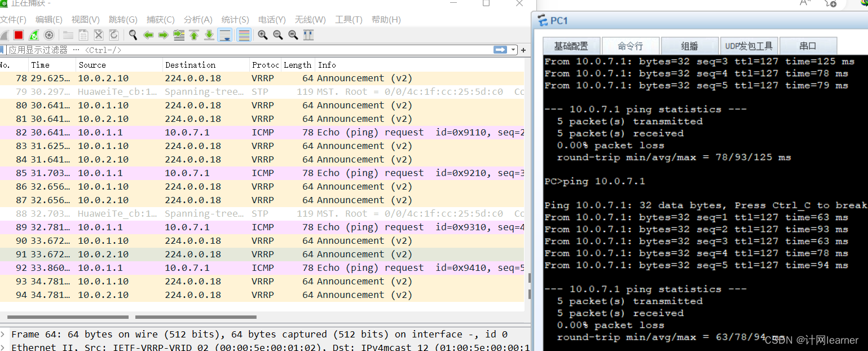868x351 pixels.
Task: Focus the display filter input field
Action: tap(248, 50)
